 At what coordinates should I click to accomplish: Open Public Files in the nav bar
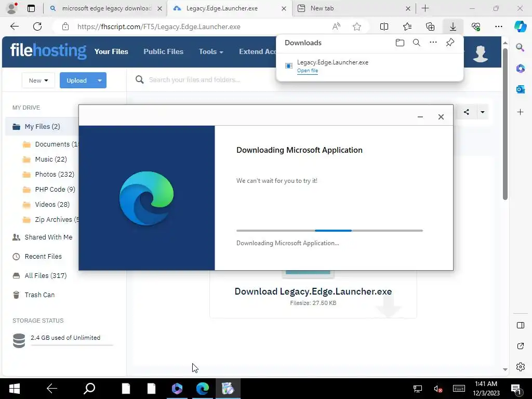coord(163,51)
